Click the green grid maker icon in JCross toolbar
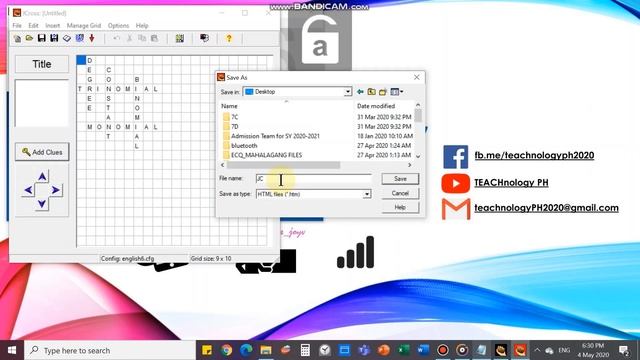The image size is (640, 360). (x=180, y=38)
